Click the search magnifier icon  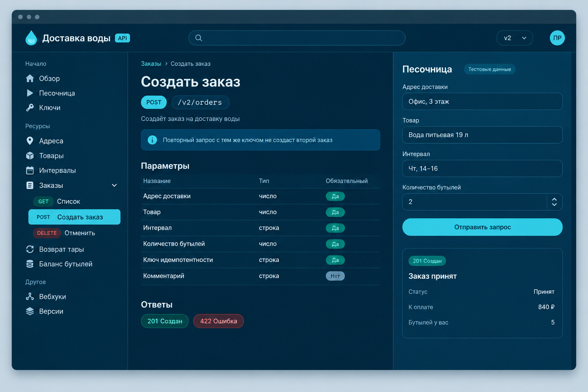pos(199,38)
